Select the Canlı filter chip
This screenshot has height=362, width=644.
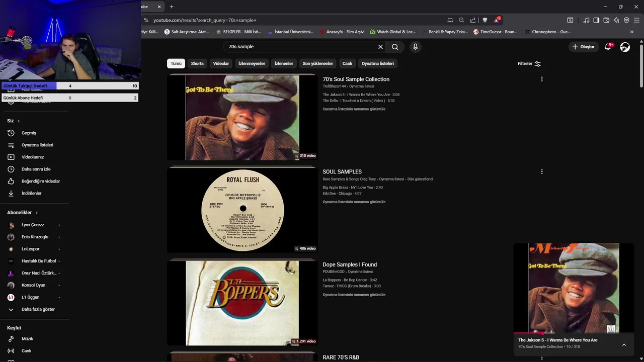click(x=347, y=64)
